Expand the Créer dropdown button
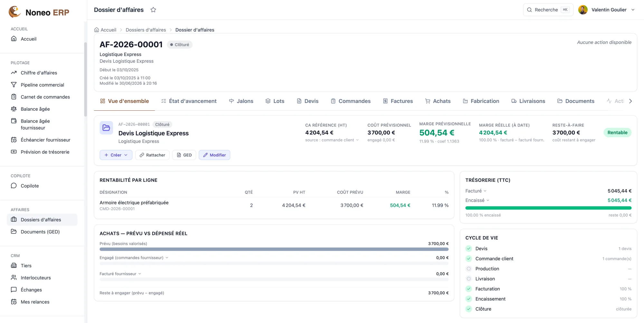The width and height of the screenshot is (644, 323). coord(116,155)
